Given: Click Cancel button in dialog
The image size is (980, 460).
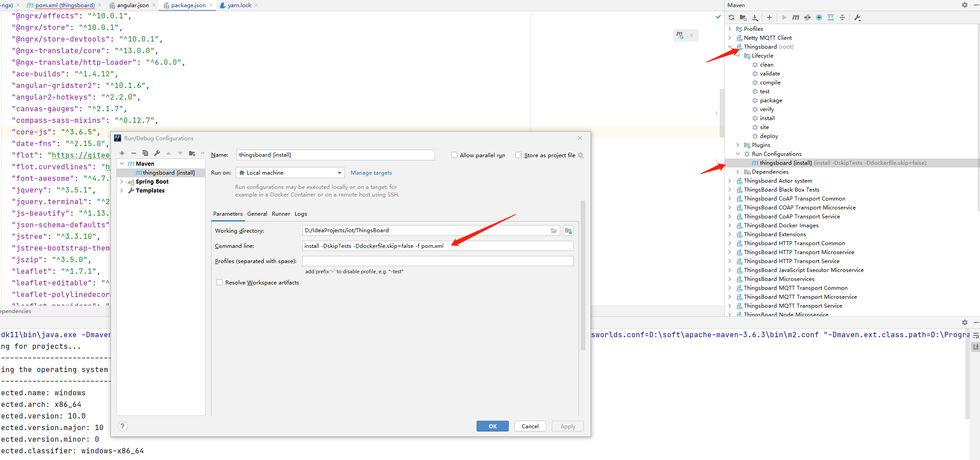Looking at the screenshot, I should 530,426.
